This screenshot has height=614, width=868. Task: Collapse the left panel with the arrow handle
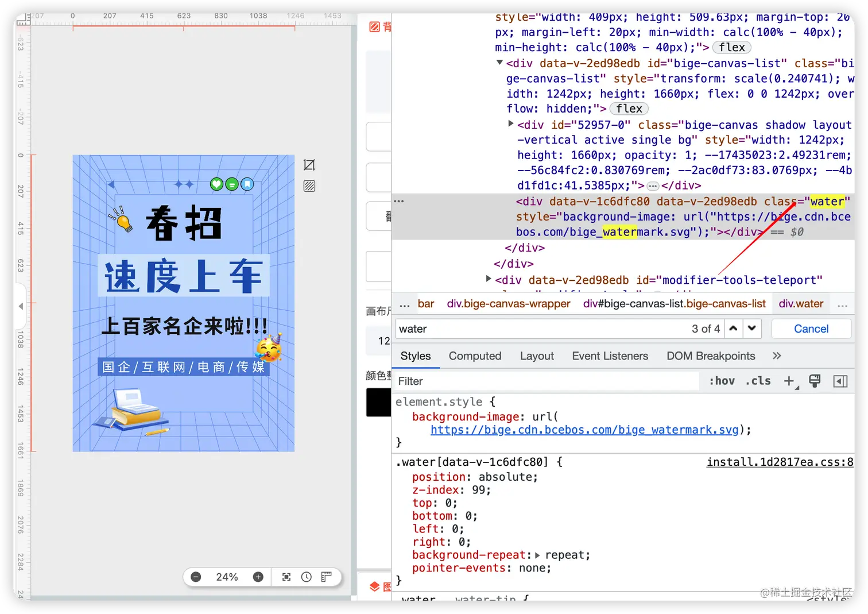pyautogui.click(x=21, y=306)
